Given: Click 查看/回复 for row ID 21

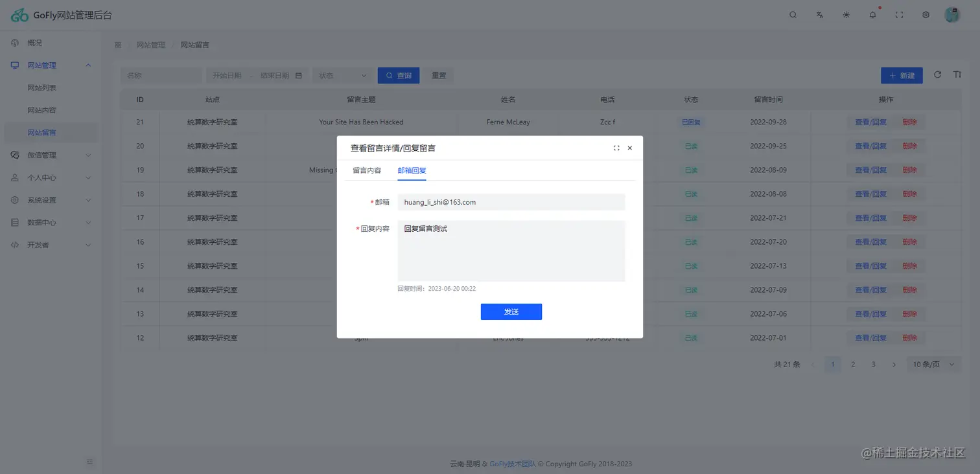Looking at the screenshot, I should [x=870, y=122].
